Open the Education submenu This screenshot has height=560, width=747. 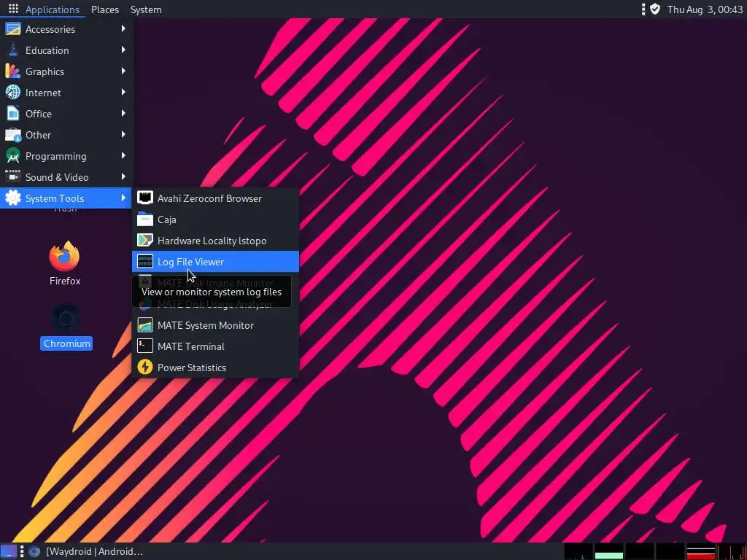[66, 50]
